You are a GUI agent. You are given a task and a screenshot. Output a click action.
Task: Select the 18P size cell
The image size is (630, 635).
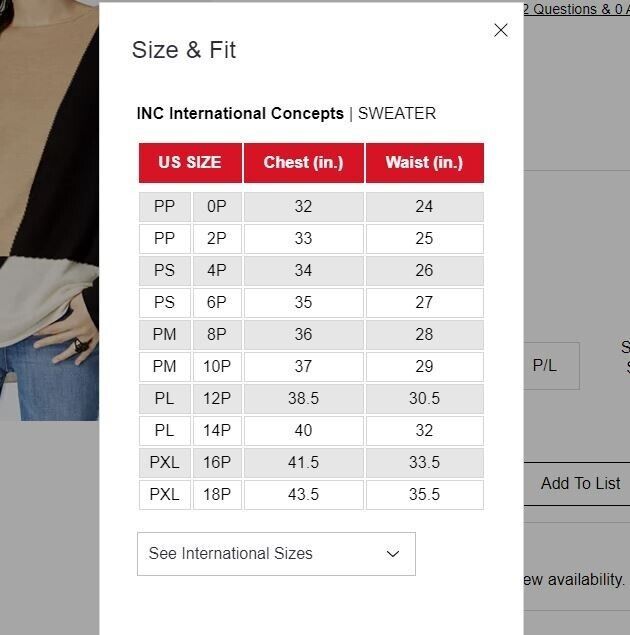[x=217, y=494]
